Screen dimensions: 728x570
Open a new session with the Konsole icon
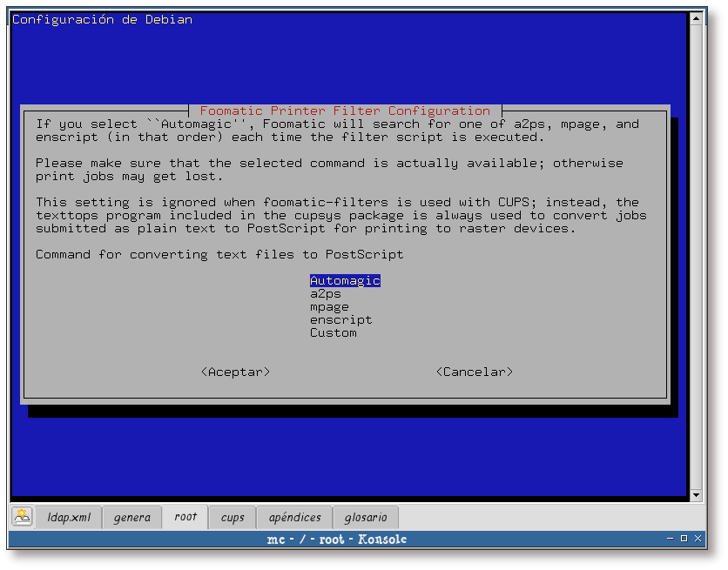pyautogui.click(x=22, y=516)
